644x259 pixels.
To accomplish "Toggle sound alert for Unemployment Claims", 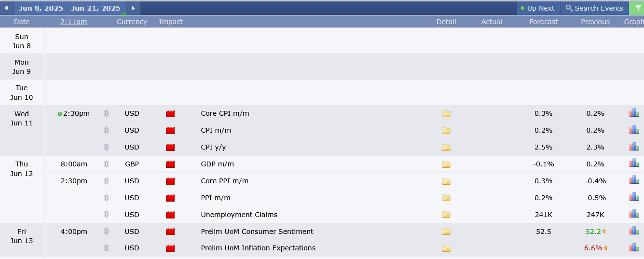I will (106, 215).
